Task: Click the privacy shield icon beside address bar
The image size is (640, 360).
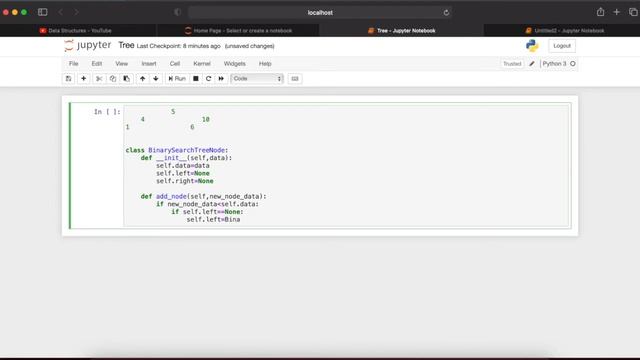Action: 178,12
